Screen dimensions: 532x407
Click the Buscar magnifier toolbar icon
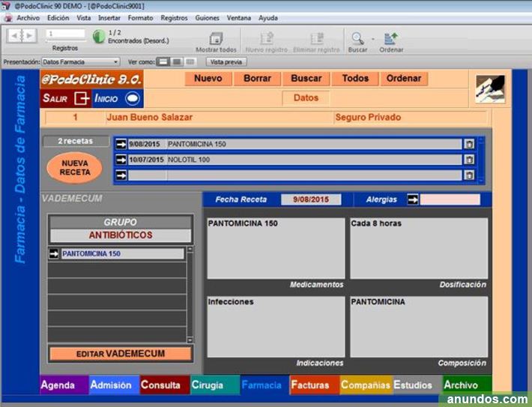pos(357,38)
